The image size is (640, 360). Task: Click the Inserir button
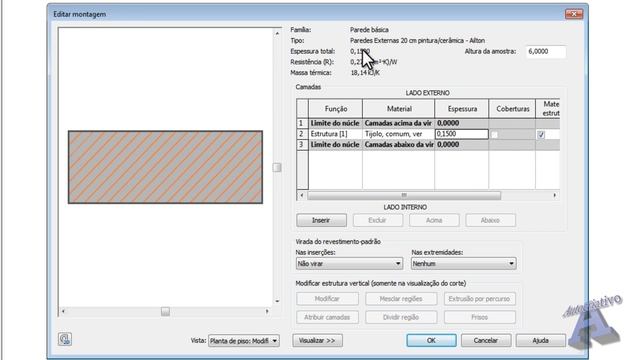click(321, 220)
